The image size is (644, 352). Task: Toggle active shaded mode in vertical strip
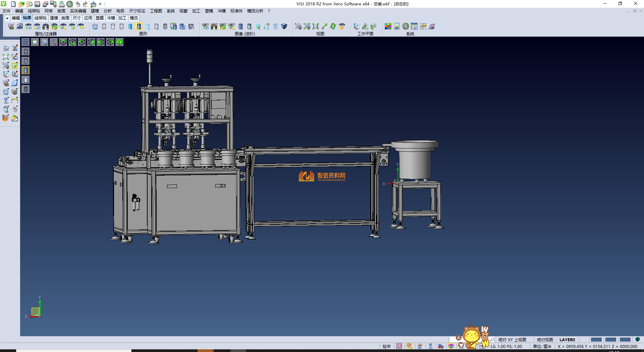(x=26, y=70)
